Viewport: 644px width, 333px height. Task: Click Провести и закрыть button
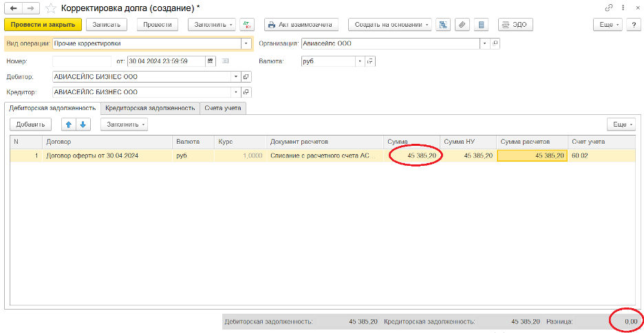point(43,25)
